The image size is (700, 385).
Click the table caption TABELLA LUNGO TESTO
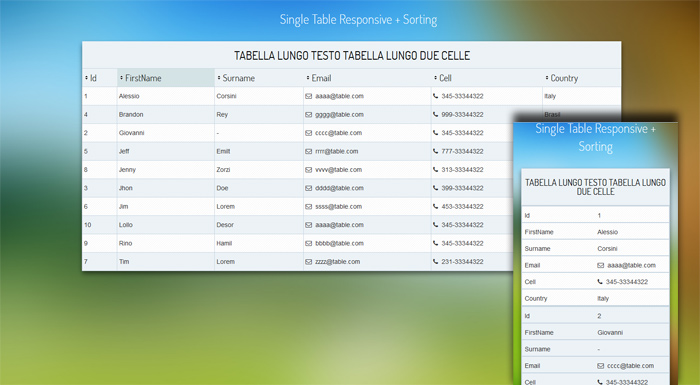(x=352, y=55)
